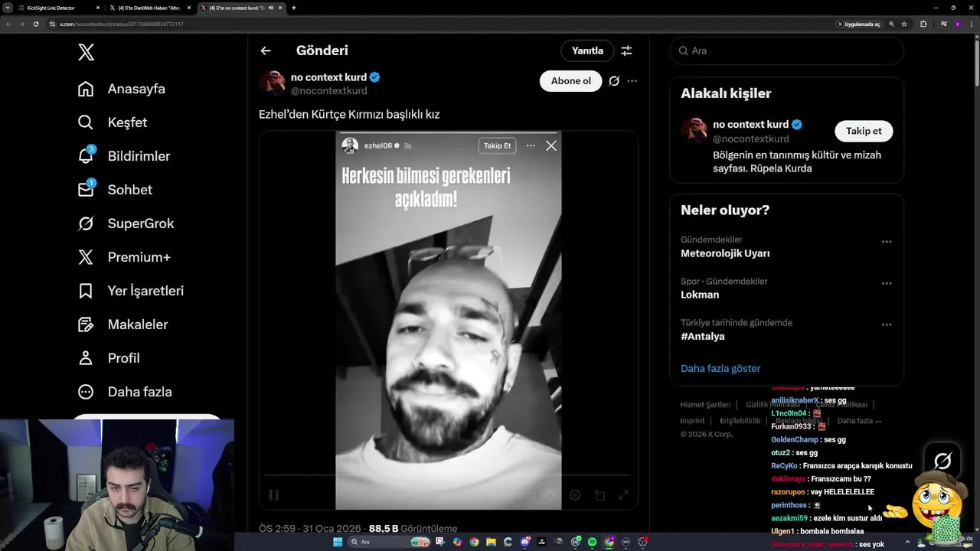Image resolution: width=980 pixels, height=551 pixels.
Task: Open browser extensions puzzle icon
Action: (923, 24)
